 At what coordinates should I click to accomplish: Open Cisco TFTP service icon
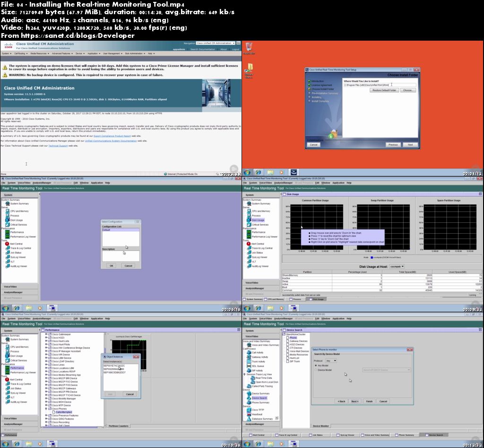[249, 410]
